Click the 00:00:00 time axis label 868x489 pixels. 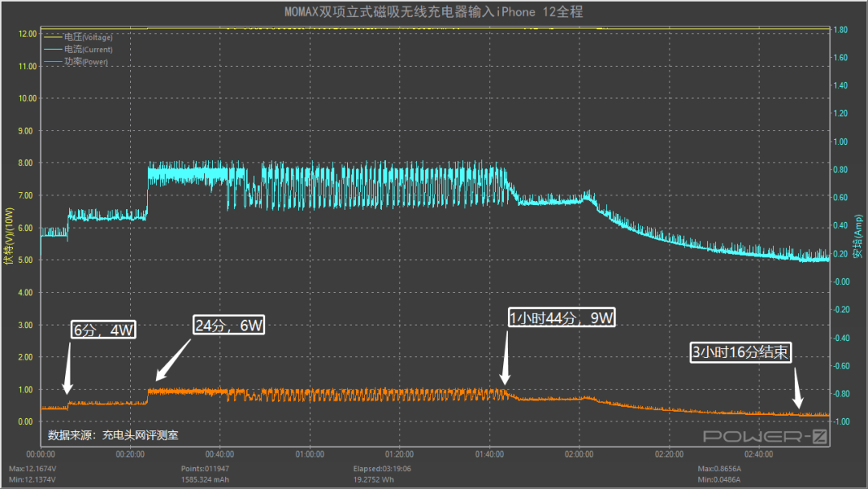(41, 454)
